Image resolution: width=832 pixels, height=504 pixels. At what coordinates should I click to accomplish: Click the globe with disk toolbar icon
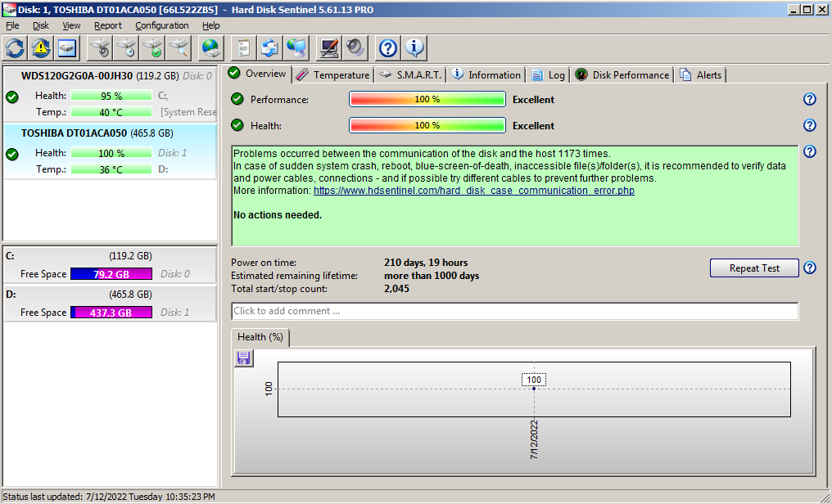click(x=211, y=48)
